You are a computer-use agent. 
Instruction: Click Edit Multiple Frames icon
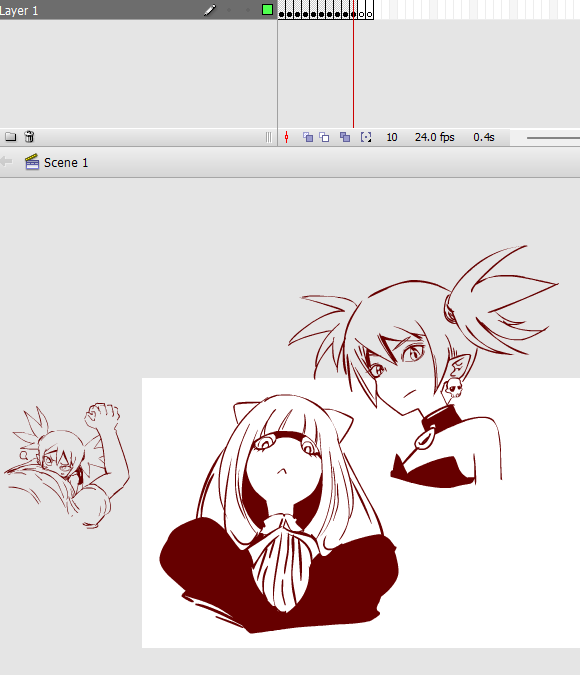(345, 137)
